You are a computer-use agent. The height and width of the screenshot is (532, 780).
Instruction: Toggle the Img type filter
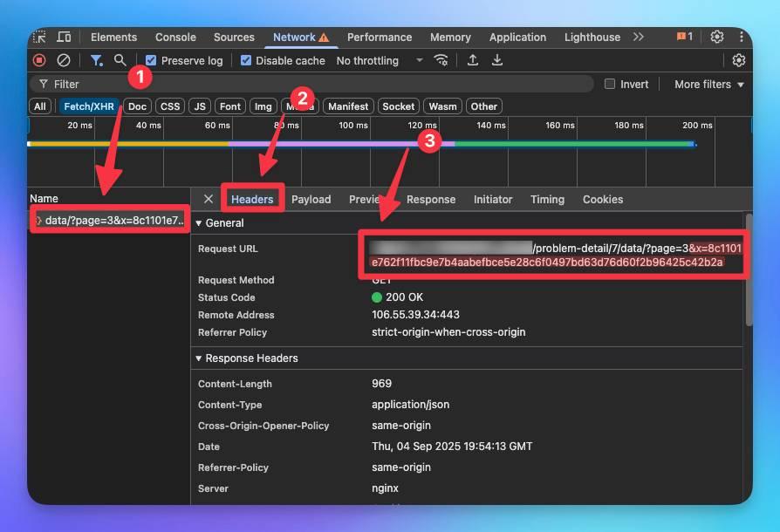(263, 106)
